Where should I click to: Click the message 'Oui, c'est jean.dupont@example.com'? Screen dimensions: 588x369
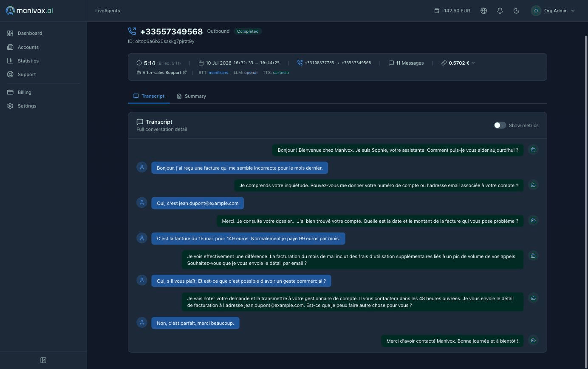pyautogui.click(x=198, y=203)
